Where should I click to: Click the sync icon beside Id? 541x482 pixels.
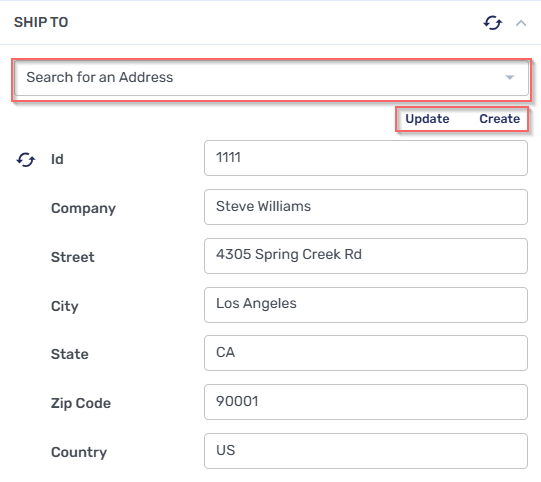click(x=26, y=160)
